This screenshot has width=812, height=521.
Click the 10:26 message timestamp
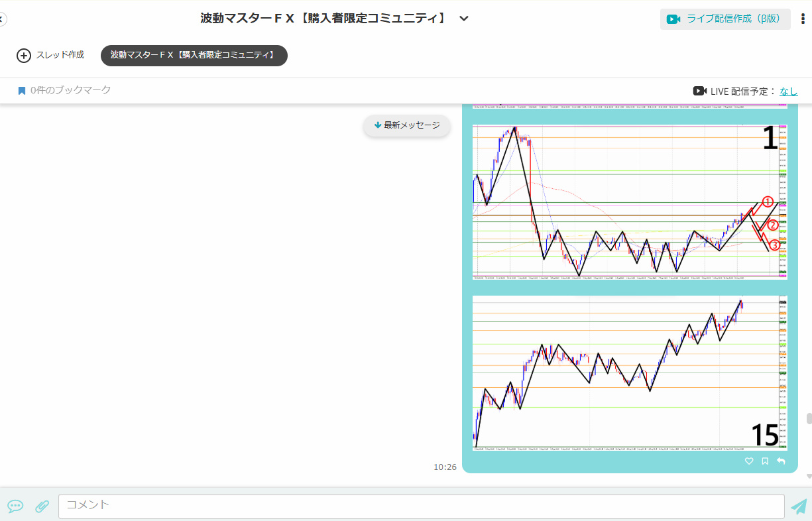coord(445,467)
